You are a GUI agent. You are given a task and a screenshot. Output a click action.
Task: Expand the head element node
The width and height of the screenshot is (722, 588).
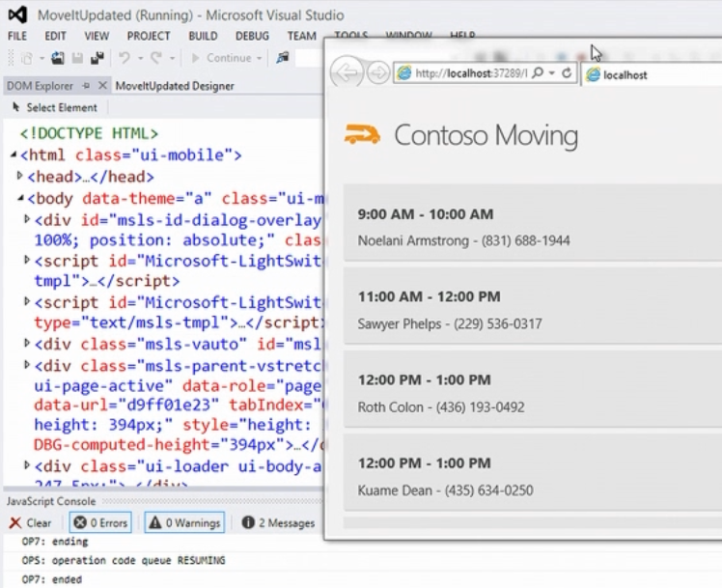coord(20,176)
